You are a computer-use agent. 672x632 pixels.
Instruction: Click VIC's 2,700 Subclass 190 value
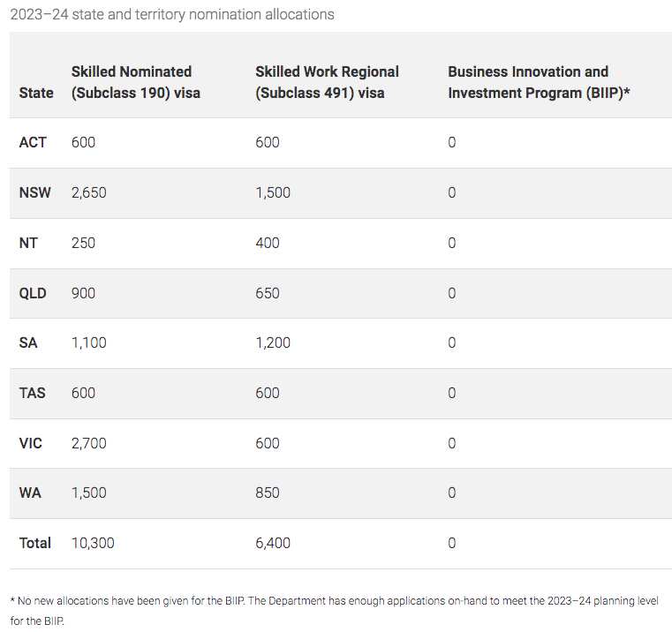[89, 443]
